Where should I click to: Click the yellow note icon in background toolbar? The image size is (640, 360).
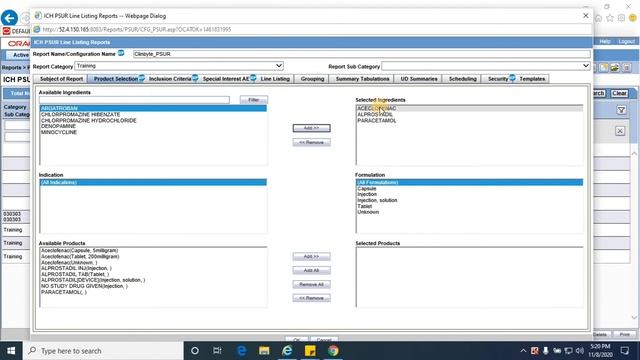604,68
